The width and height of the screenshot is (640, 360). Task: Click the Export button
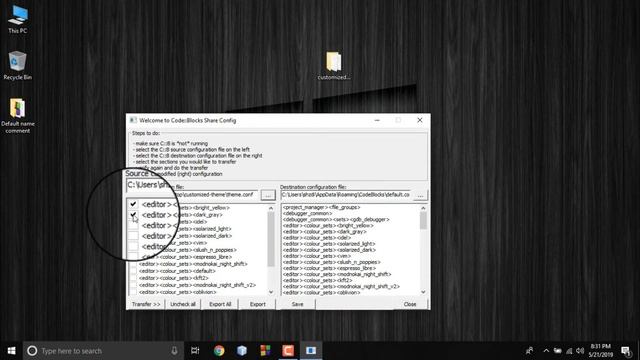258,304
